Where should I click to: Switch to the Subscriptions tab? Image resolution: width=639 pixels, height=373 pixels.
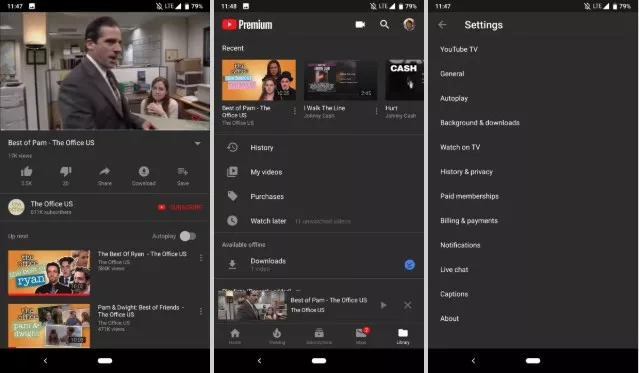pos(319,337)
